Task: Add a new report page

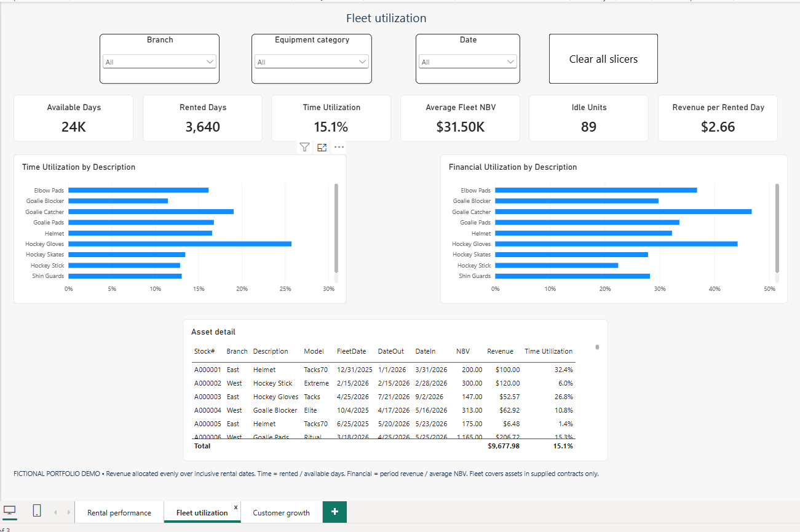Action: click(x=335, y=512)
